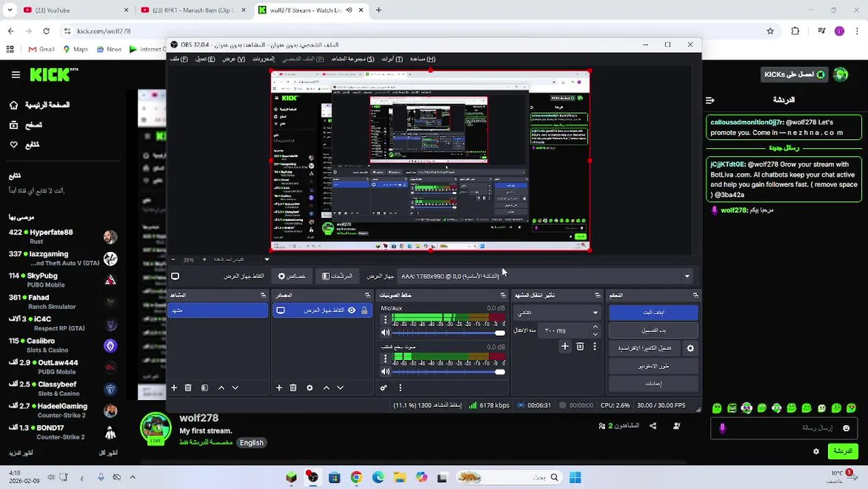The image size is (868, 489).
Task: Open scene filters icon in Scenes panel
Action: [x=204, y=388]
